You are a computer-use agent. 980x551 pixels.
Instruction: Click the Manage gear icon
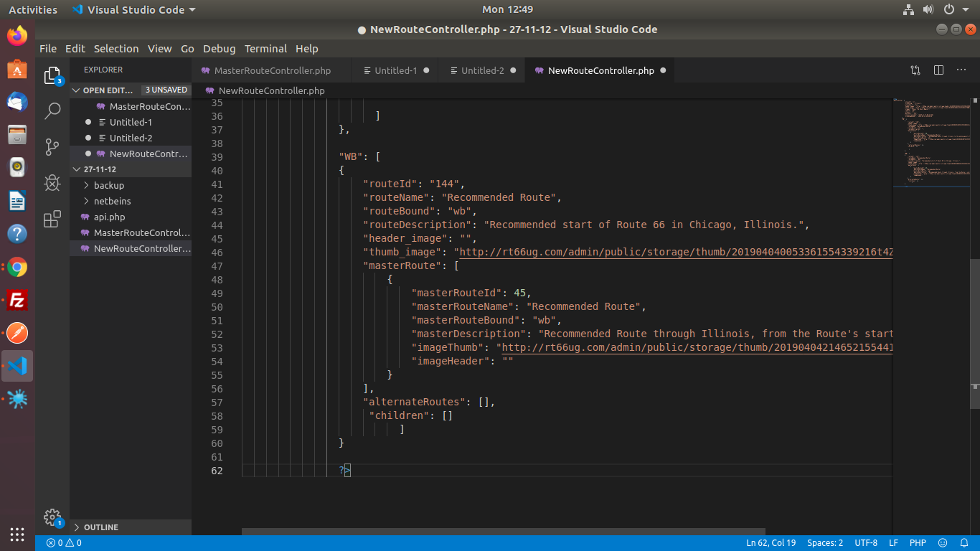click(x=52, y=517)
